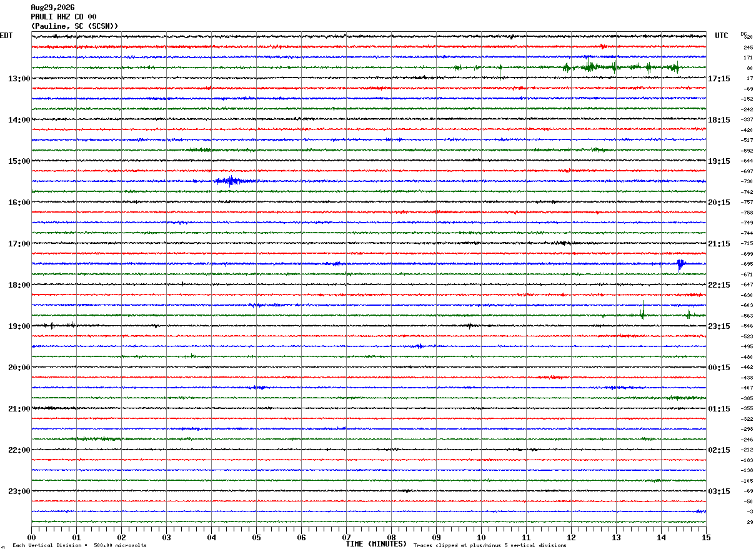Click the DC offset value 320
This screenshot has height=554, width=756.
pyautogui.click(x=749, y=37)
